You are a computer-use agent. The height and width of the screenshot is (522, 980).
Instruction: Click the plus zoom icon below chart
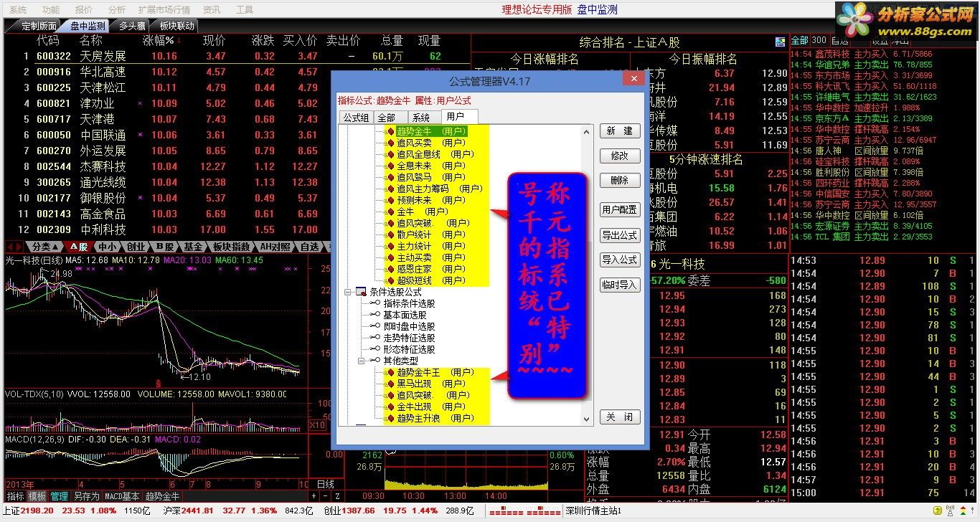[314, 496]
